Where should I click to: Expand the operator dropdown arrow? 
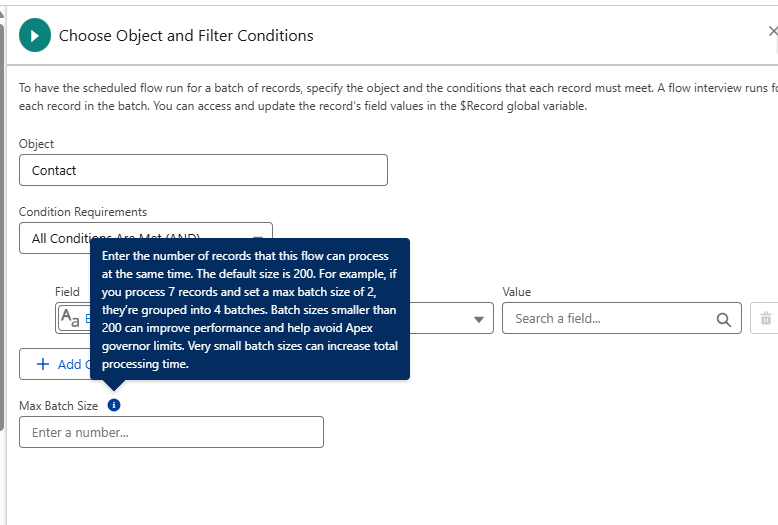pyautogui.click(x=479, y=319)
